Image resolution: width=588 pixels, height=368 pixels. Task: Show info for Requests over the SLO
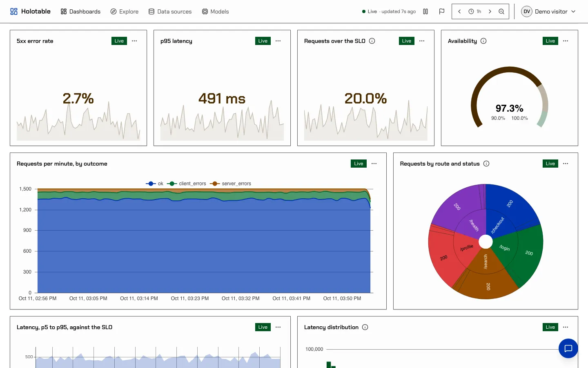click(x=372, y=41)
